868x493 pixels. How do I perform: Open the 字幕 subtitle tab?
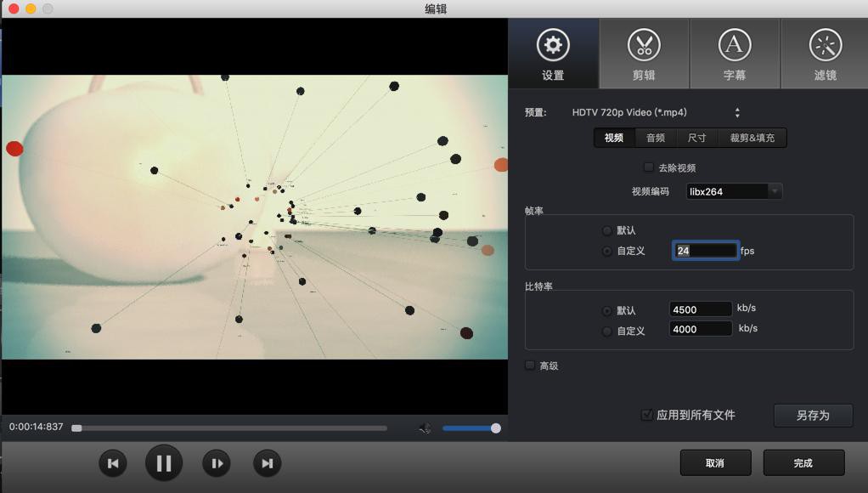(x=735, y=54)
